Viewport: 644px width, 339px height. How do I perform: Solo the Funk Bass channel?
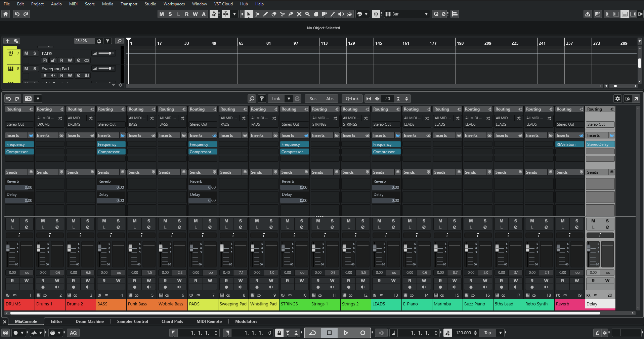[x=148, y=221]
